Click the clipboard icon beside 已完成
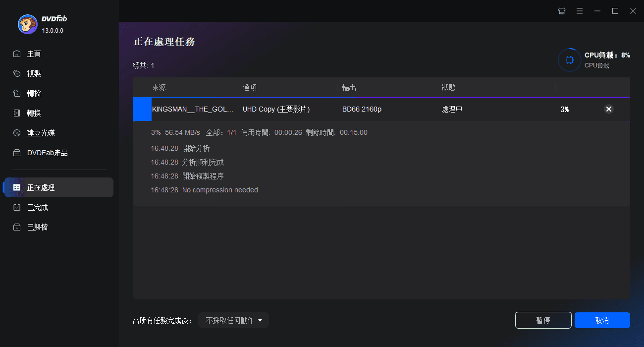 [x=17, y=207]
